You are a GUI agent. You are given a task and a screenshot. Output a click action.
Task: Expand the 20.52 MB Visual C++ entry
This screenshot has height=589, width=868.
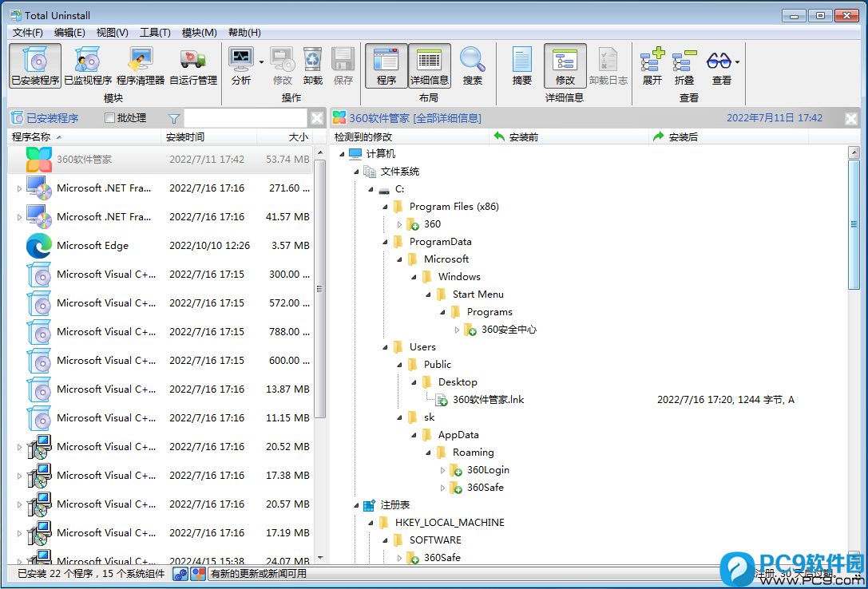19,447
